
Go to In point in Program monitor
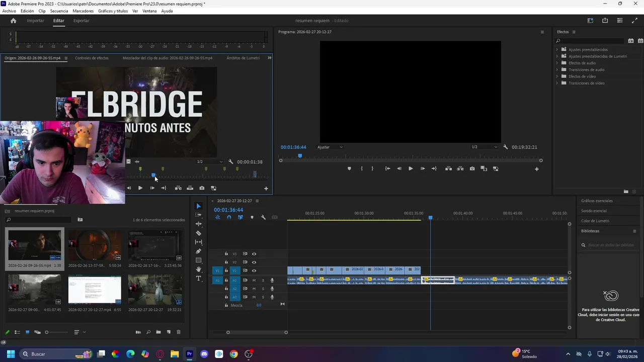pos(387,168)
